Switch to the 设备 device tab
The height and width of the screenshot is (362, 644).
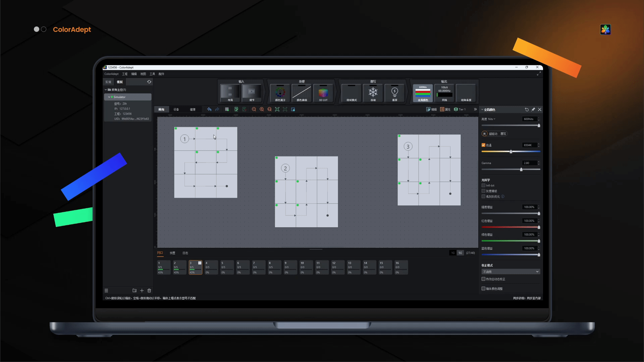tap(176, 110)
